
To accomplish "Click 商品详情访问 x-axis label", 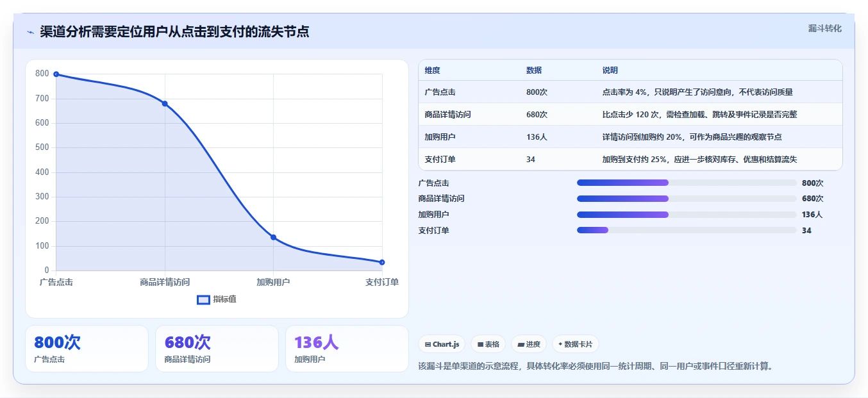I will coord(165,282).
